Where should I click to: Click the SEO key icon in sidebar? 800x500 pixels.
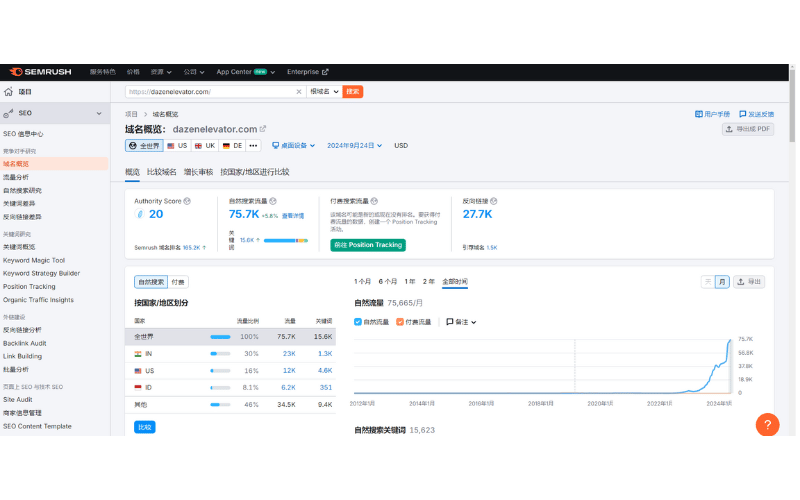(x=8, y=113)
